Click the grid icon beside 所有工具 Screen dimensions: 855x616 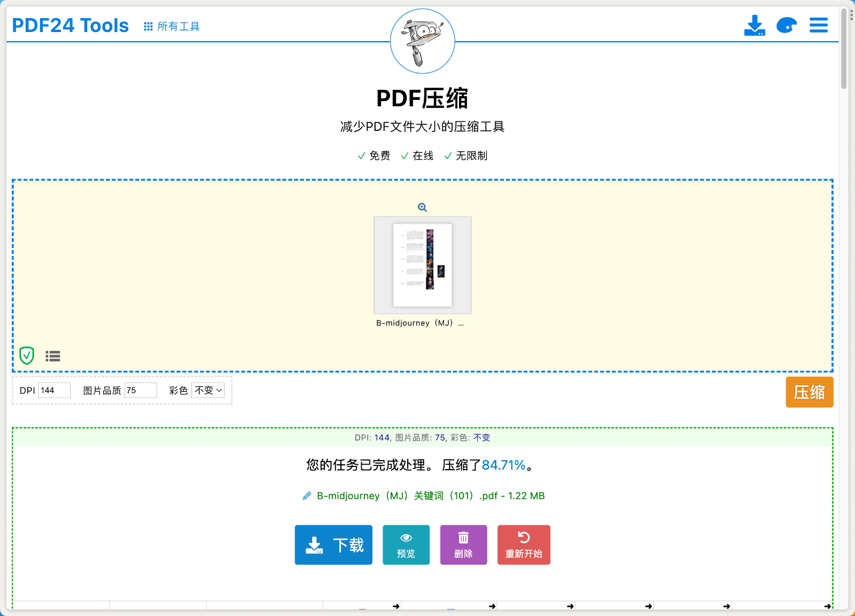coord(147,26)
